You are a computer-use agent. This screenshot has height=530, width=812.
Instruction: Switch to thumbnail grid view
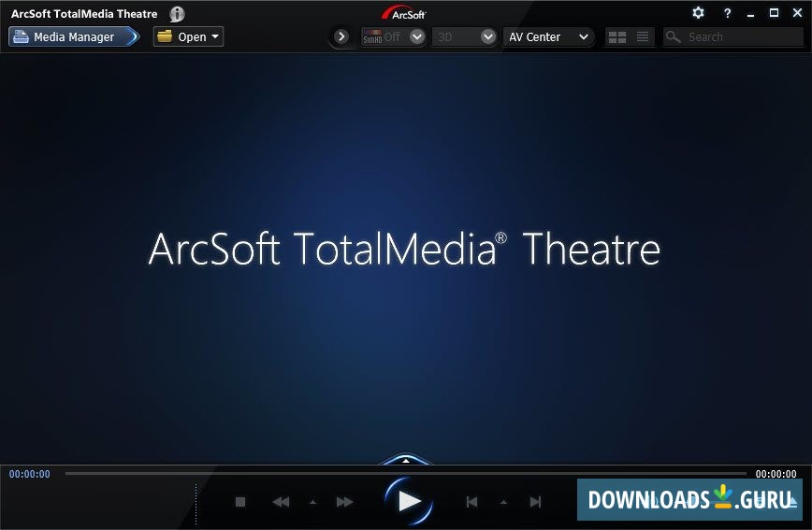click(616, 36)
